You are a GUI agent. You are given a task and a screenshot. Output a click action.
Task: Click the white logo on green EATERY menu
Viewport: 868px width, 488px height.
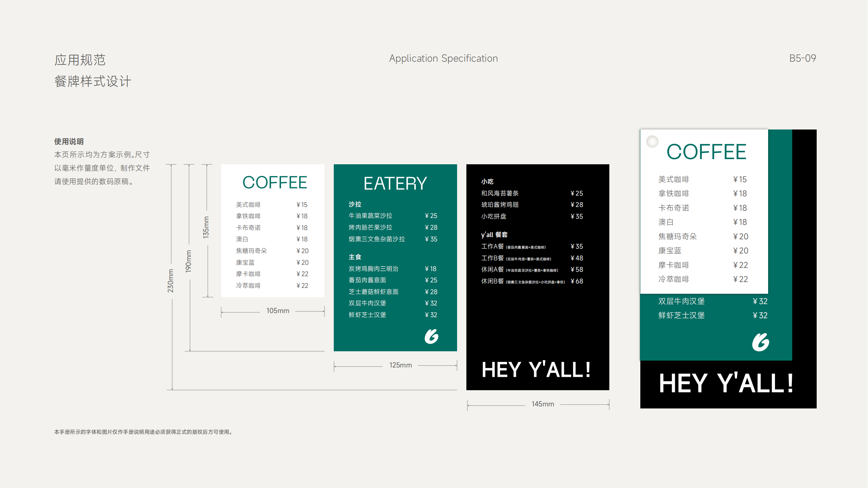click(x=431, y=336)
